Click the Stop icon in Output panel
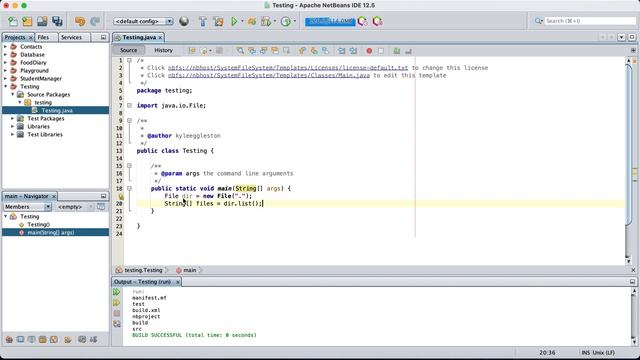This screenshot has height=360, width=640. click(117, 313)
